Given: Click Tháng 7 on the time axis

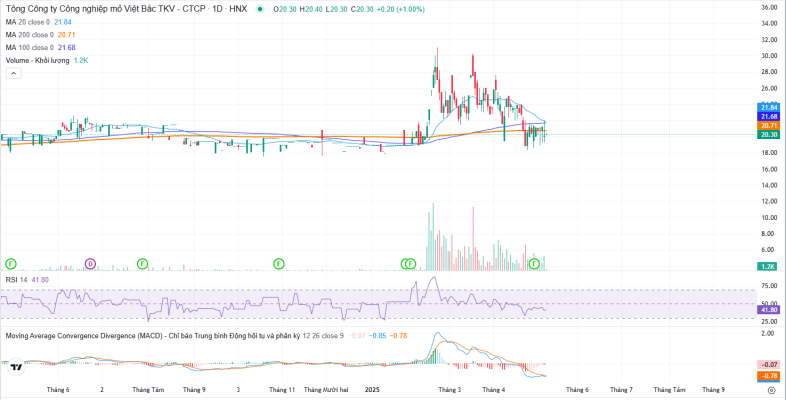Looking at the screenshot, I should 621,389.
